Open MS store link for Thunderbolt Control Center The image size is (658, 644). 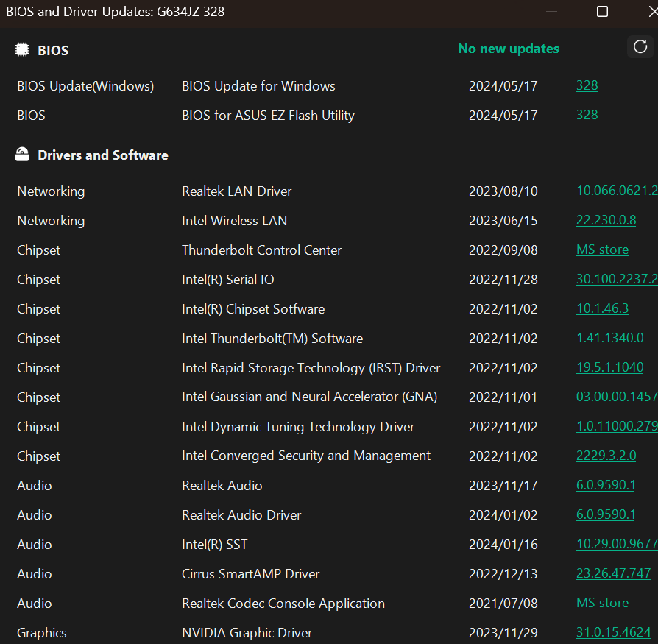tap(602, 250)
